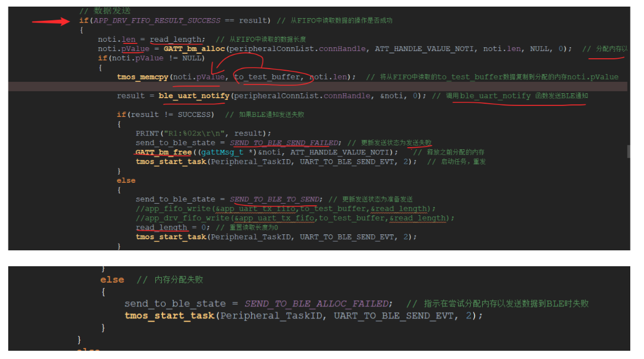Click the GATT_bm_alloc function name
Screen dimensions: 644x359
coord(194,49)
